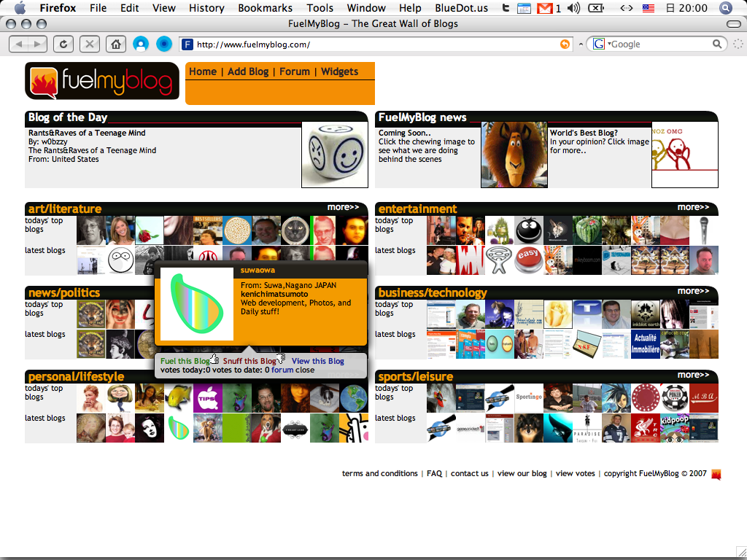Show more business/technology blogs
Viewport: 747px width, 560px height.
(x=693, y=291)
